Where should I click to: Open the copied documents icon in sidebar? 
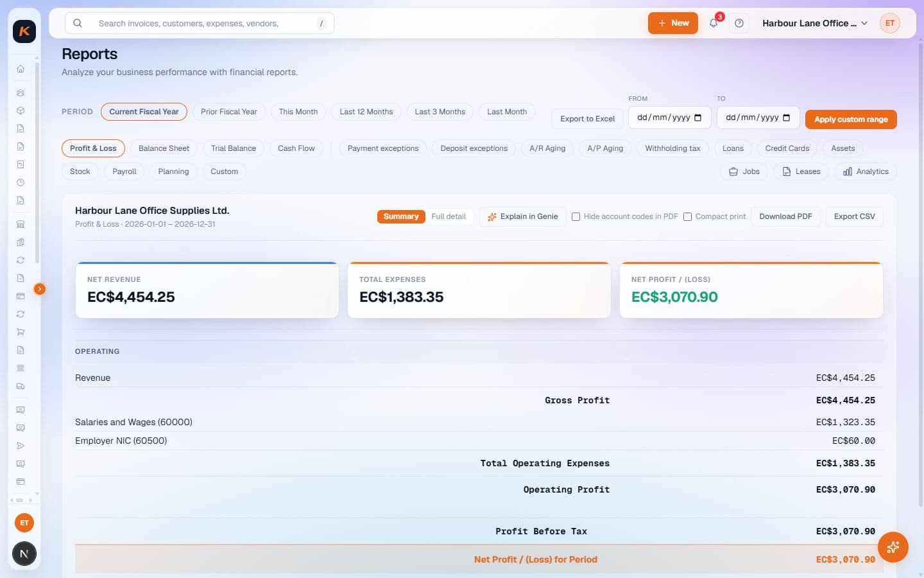[21, 242]
